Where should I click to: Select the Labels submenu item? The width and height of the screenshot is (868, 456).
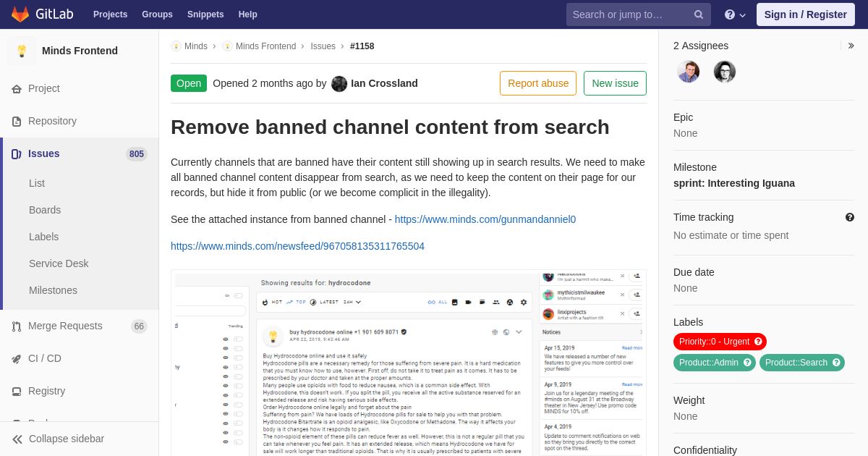43,237
